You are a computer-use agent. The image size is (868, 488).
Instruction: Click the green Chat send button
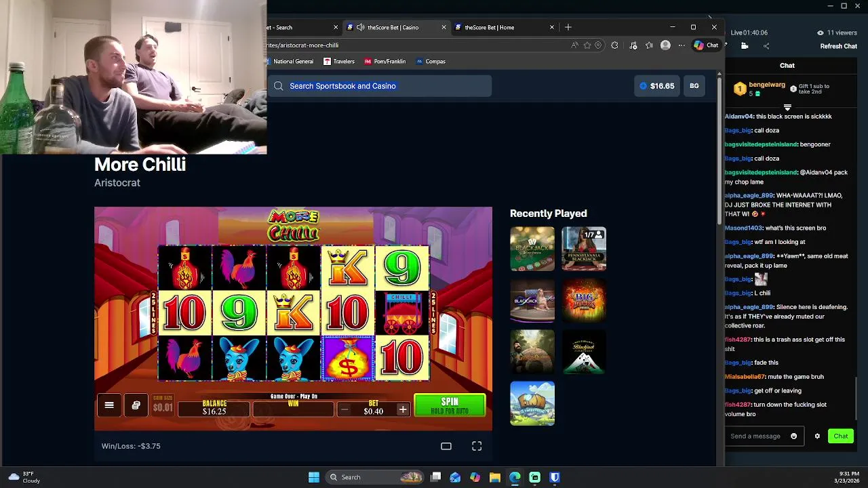coord(840,436)
